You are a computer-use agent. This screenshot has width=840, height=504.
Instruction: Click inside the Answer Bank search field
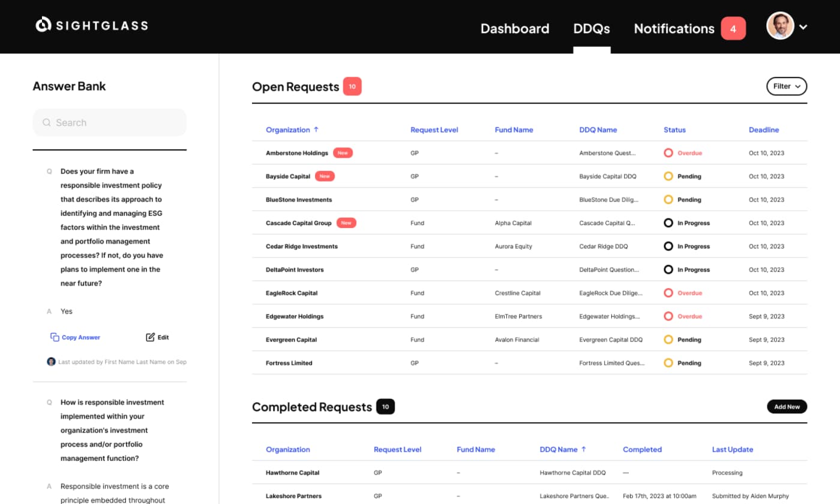[110, 122]
